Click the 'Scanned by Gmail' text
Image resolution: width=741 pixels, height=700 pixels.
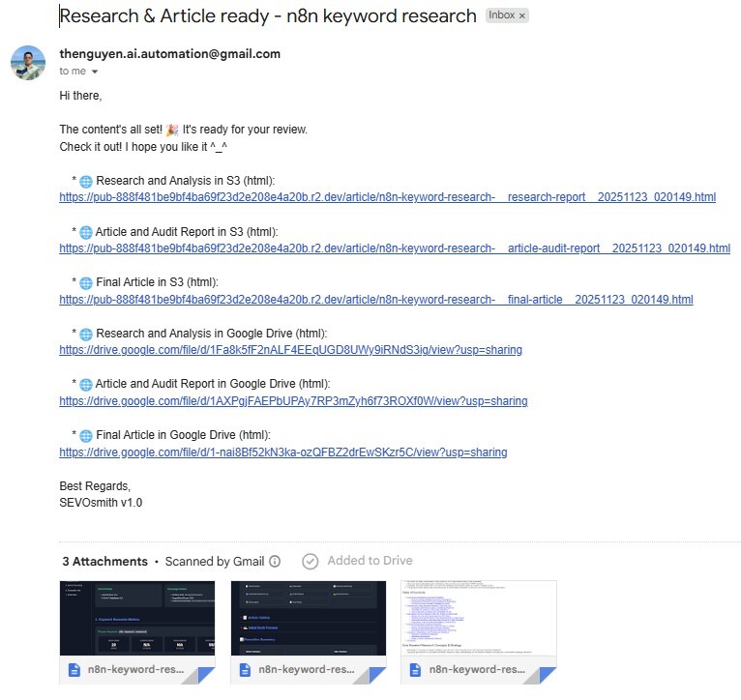215,561
